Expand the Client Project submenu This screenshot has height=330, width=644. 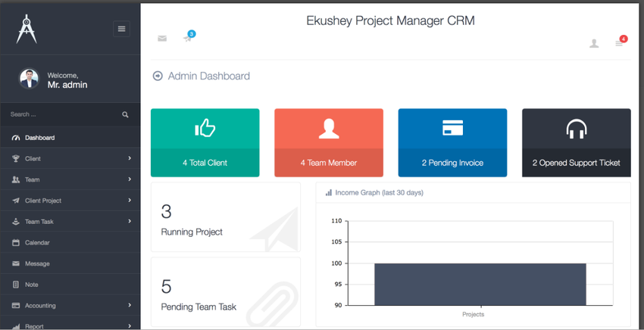pos(70,201)
